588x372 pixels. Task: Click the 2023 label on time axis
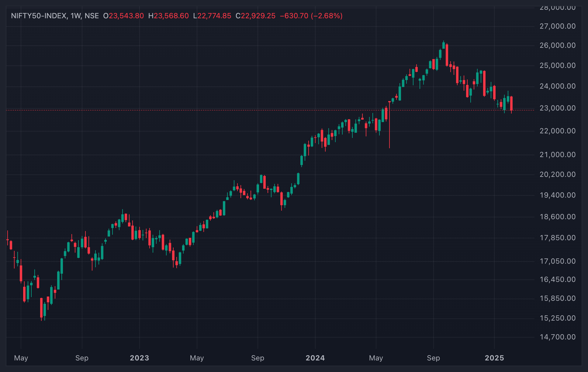(x=140, y=358)
